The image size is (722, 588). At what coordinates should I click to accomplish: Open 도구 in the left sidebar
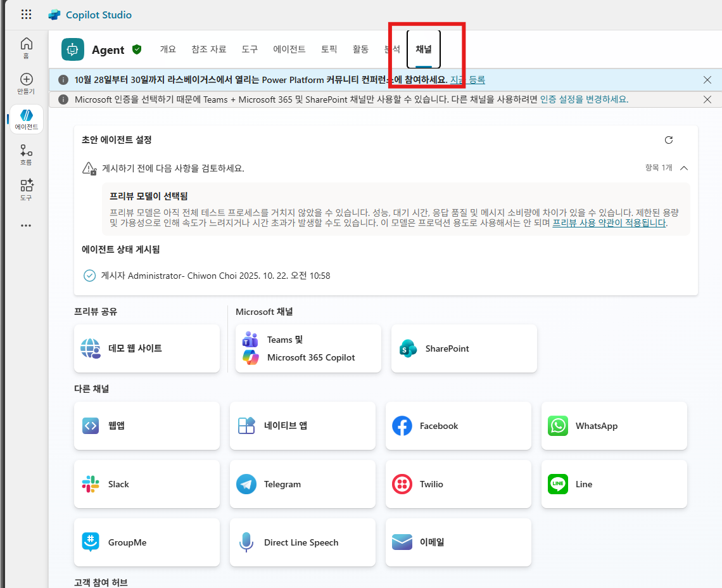(x=26, y=190)
